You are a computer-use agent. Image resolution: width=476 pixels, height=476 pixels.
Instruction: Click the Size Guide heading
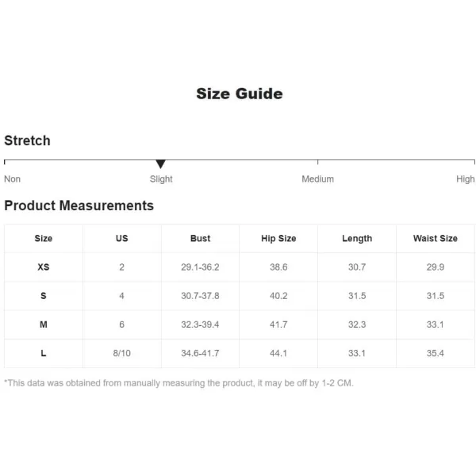[239, 94]
